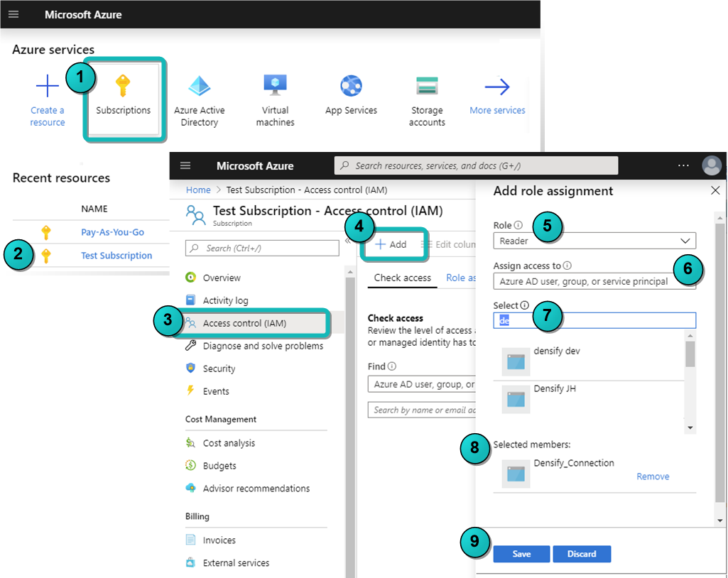Open the hamburger menu in the back Azure window
Screen dimensions: 728x578
(x=13, y=14)
